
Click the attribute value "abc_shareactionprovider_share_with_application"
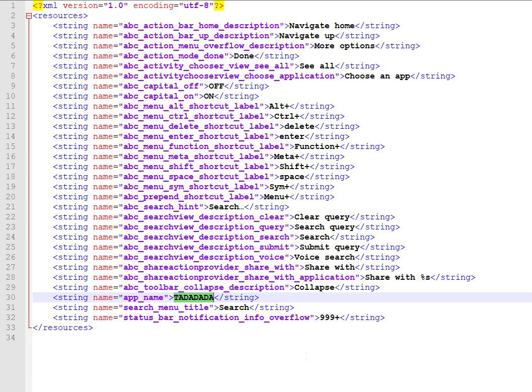point(239,277)
